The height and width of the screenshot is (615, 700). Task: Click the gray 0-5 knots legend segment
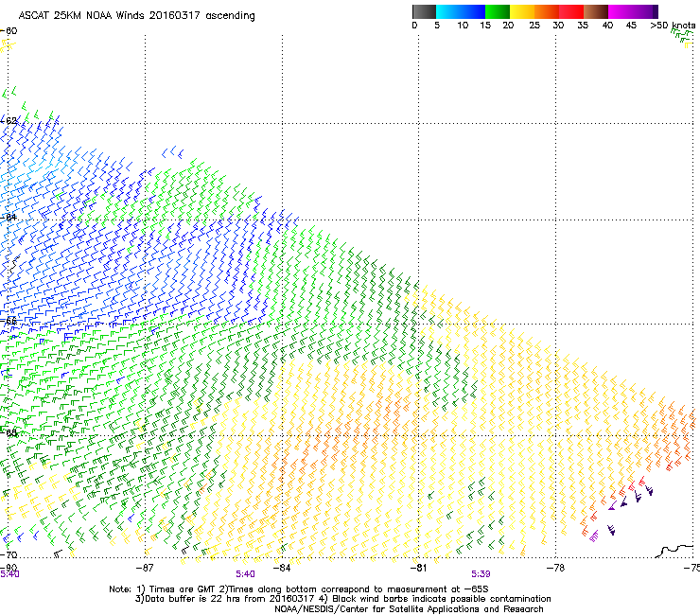[x=424, y=11]
